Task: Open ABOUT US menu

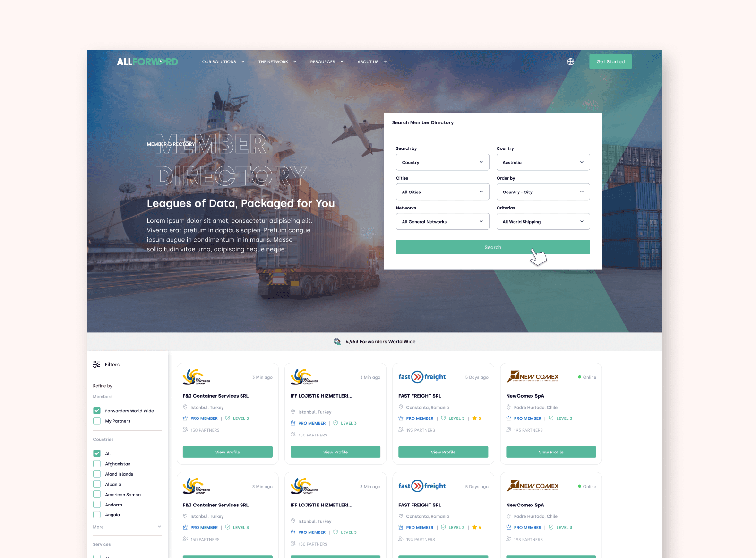Action: coord(372,62)
